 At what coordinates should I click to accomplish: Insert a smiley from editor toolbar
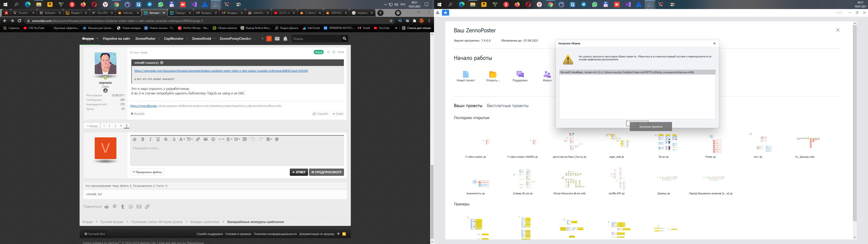213,139
